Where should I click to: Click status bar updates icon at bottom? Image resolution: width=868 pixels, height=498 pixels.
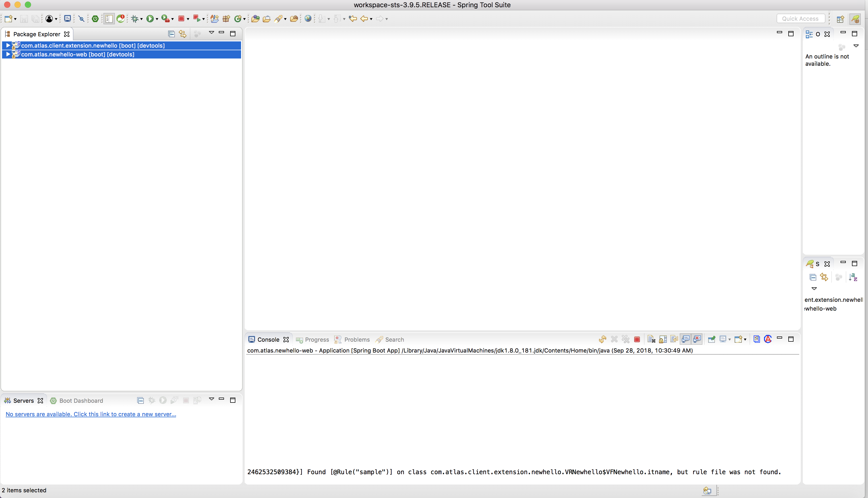click(707, 491)
